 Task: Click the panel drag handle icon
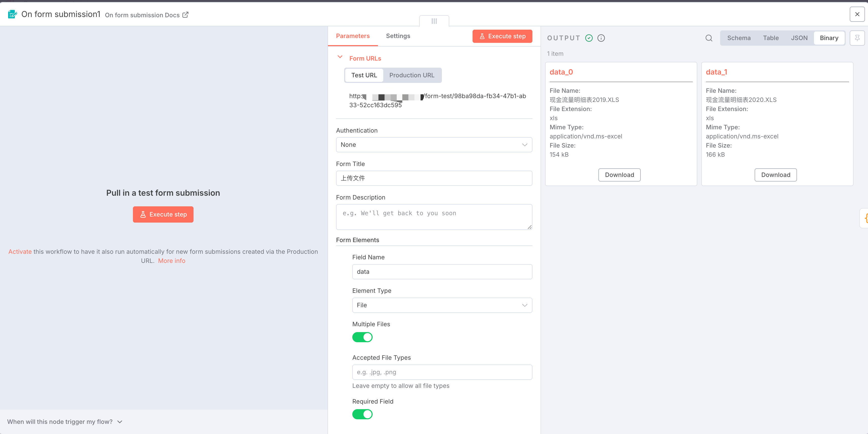pos(434,21)
